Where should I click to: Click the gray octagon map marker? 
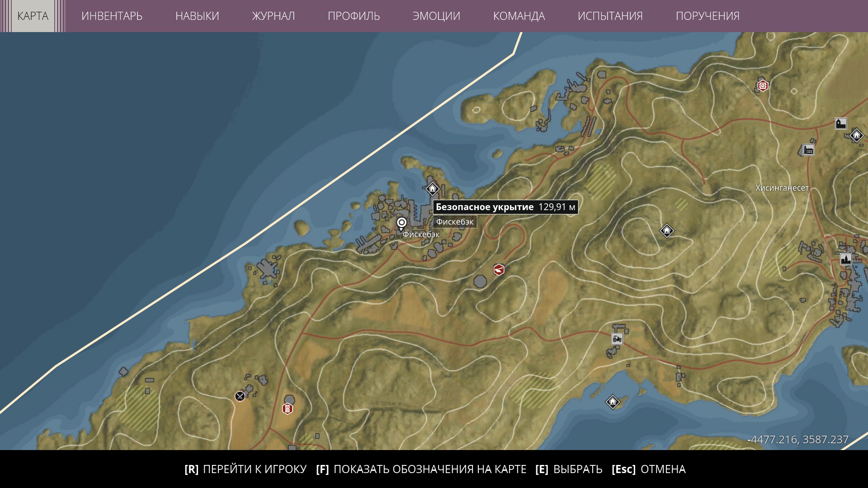[480, 282]
